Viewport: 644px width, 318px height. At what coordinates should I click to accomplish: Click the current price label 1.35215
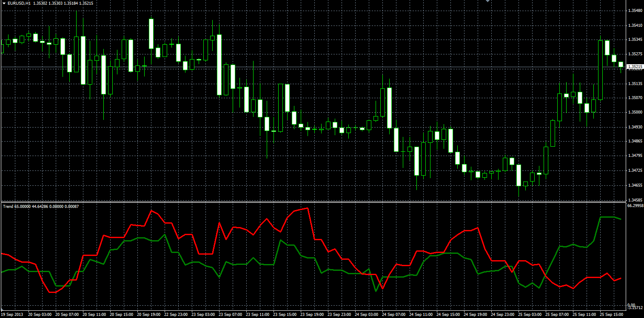pyautogui.click(x=635, y=67)
